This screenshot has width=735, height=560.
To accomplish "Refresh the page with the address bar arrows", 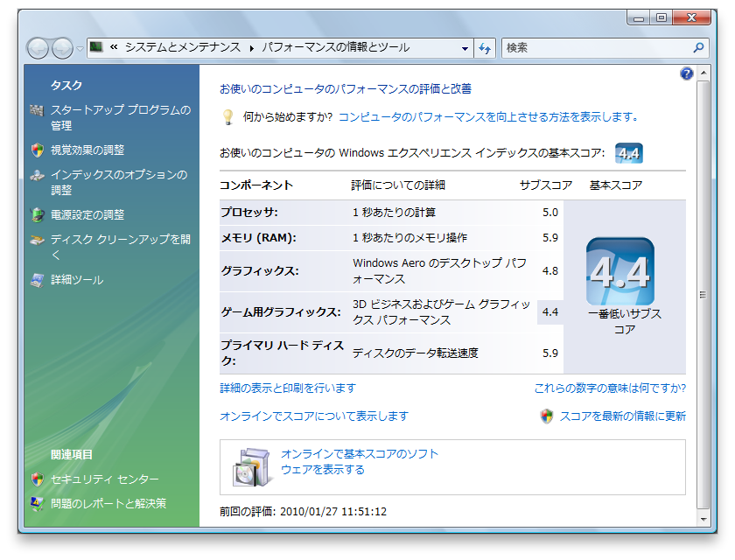I will point(485,48).
